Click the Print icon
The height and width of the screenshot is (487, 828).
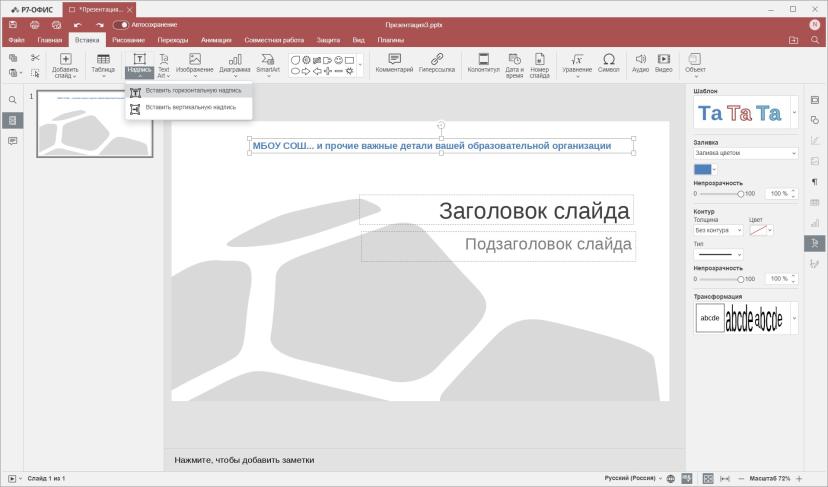point(35,25)
